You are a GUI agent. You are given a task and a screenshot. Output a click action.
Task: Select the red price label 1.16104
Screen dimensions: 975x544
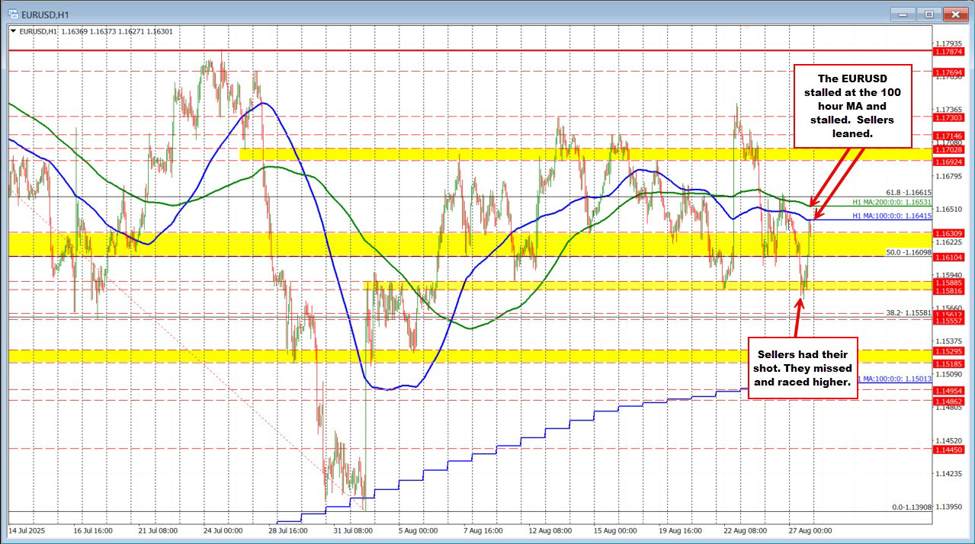pos(949,257)
